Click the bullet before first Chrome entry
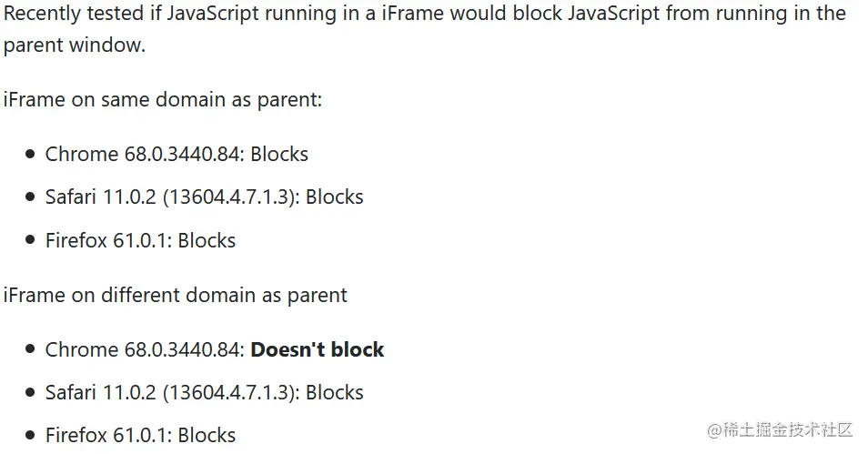This screenshot has width=868, height=454. pyautogui.click(x=30, y=154)
